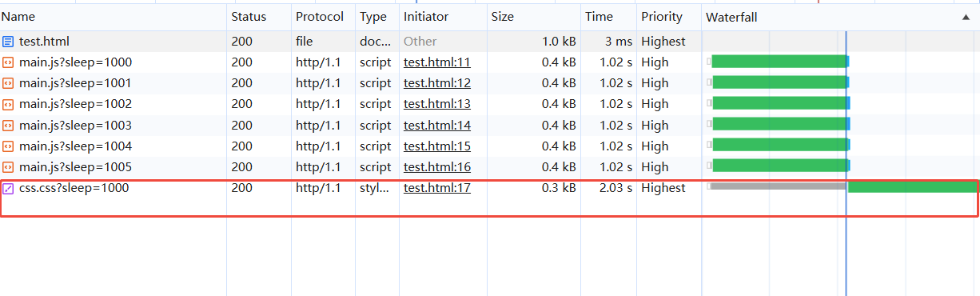Click the 0.3 kB size value
The width and height of the screenshot is (980, 296).
tap(559, 188)
